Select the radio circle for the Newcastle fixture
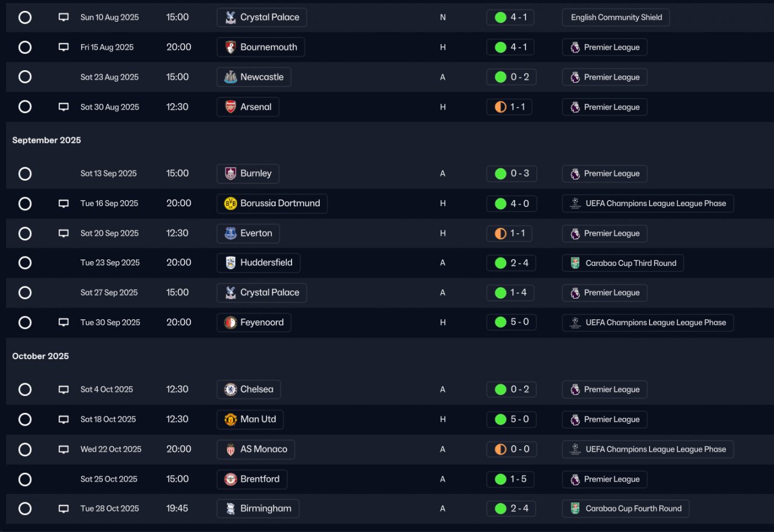774x532 pixels. pos(25,77)
